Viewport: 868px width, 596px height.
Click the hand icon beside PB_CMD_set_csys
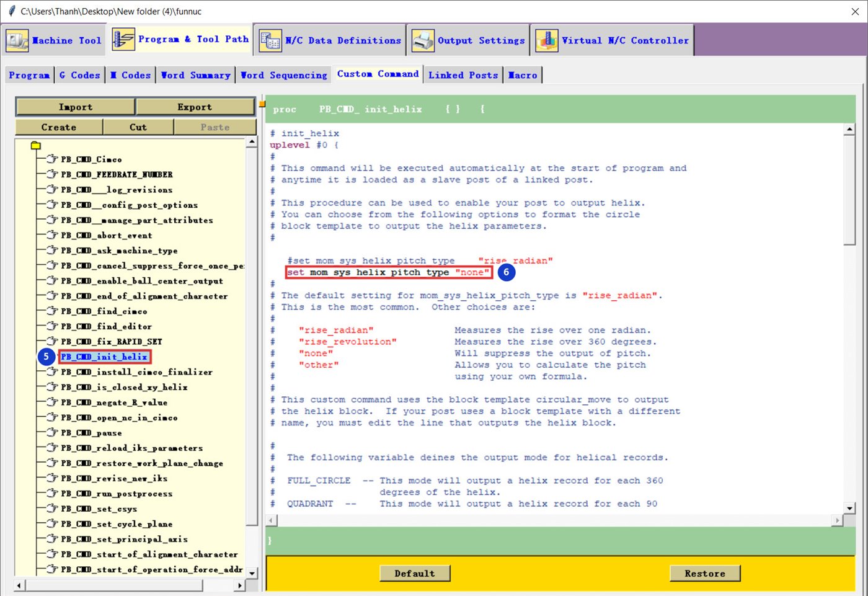coord(52,509)
